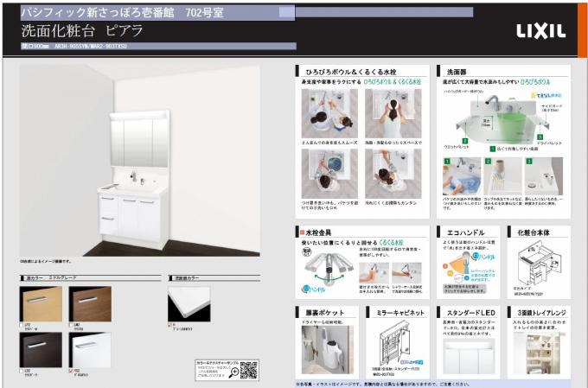Click the disclaimer note at the page bottom

click(382, 384)
